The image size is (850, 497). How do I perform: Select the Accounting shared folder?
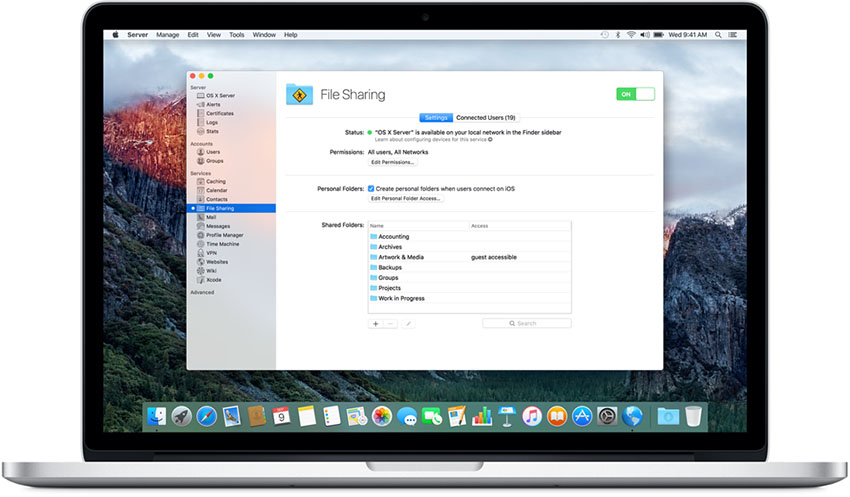pos(469,237)
